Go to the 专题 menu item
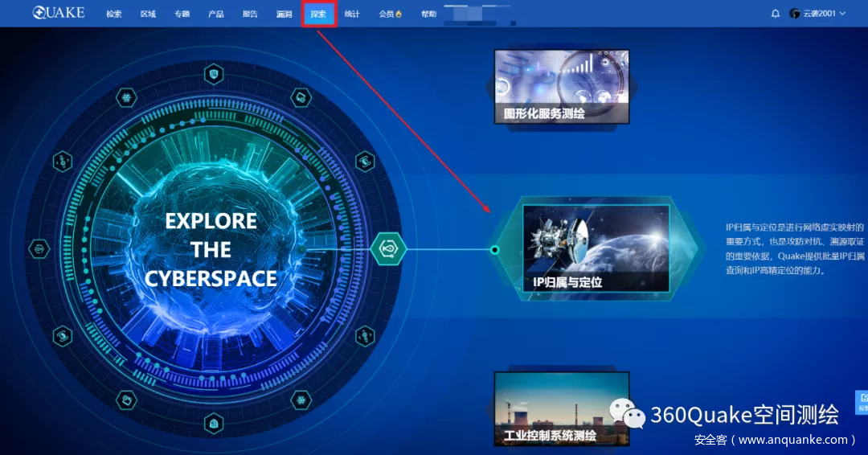The height and width of the screenshot is (455, 868). 182,14
